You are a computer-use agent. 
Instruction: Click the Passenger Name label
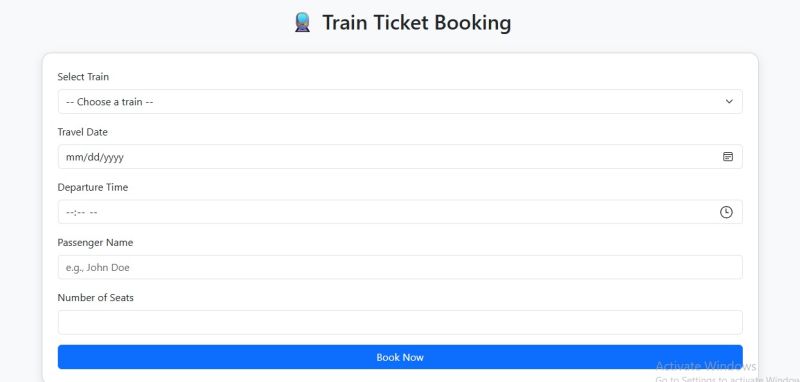[x=95, y=243]
